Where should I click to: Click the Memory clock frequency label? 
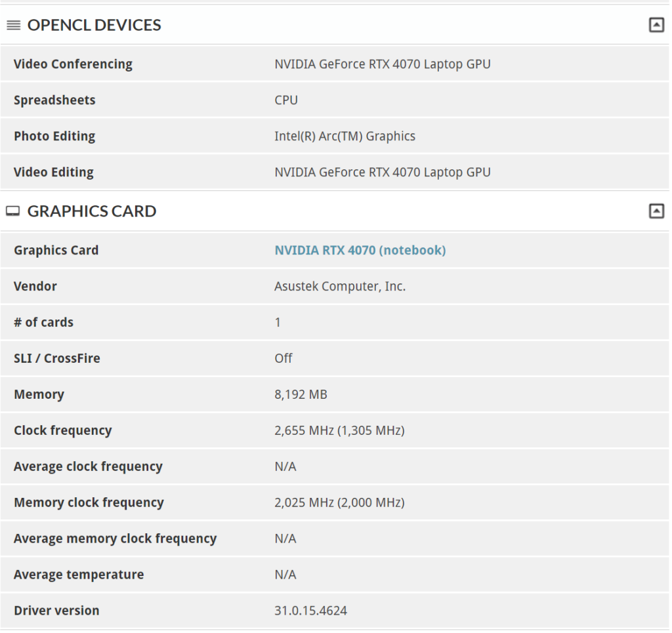pyautogui.click(x=89, y=502)
